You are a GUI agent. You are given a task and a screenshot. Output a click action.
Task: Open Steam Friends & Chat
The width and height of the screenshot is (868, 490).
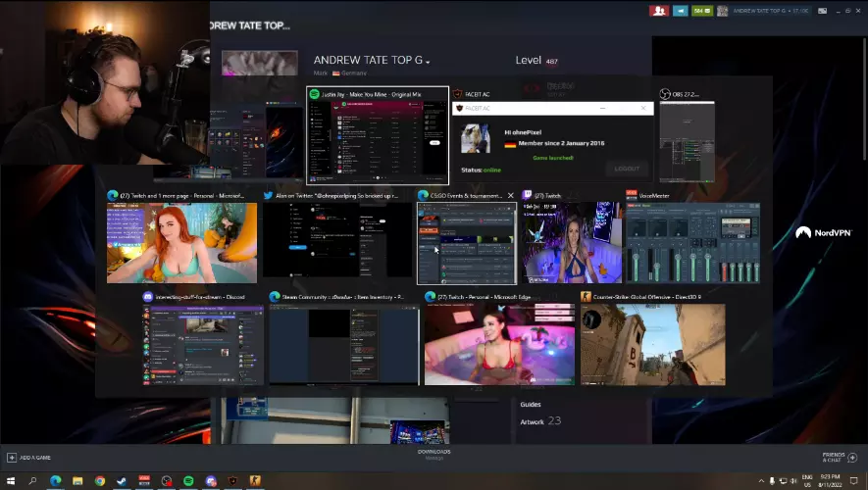pyautogui.click(x=837, y=458)
